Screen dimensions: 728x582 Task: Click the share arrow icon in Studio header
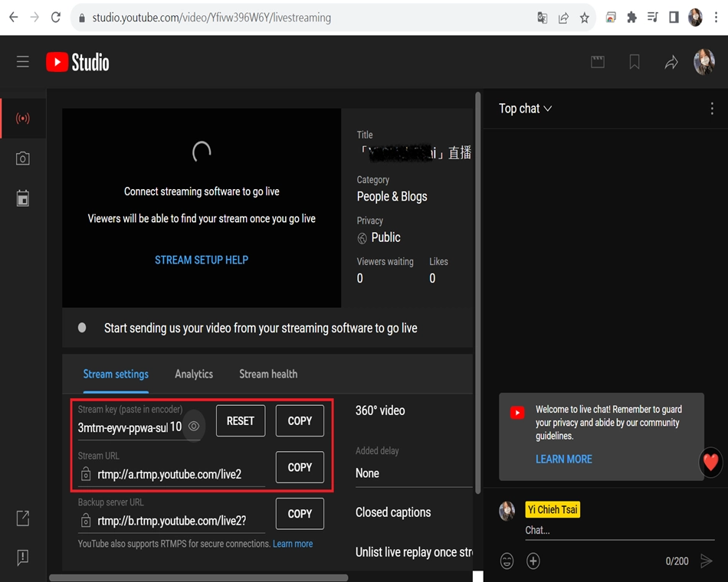coord(671,62)
